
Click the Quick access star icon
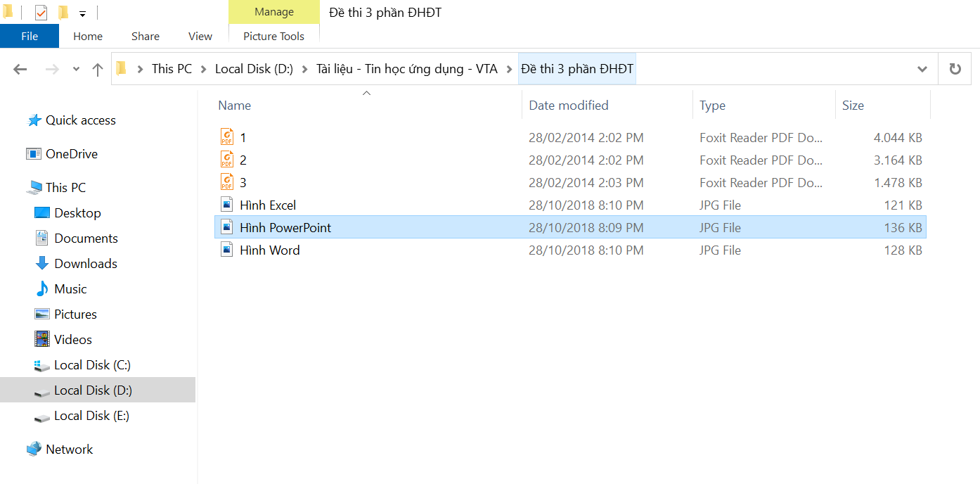click(34, 120)
